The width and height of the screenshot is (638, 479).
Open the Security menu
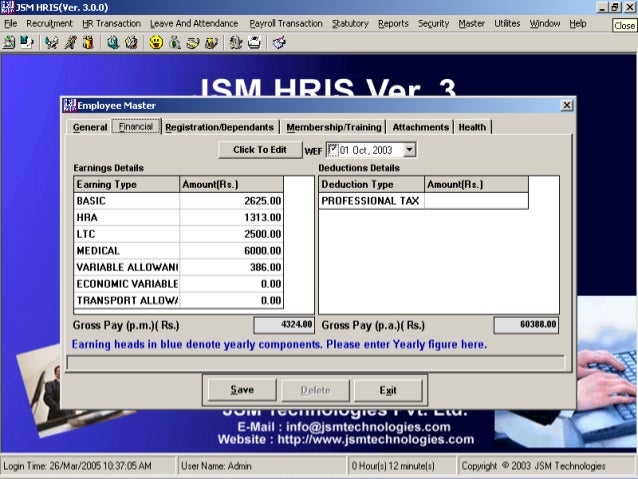(433, 24)
